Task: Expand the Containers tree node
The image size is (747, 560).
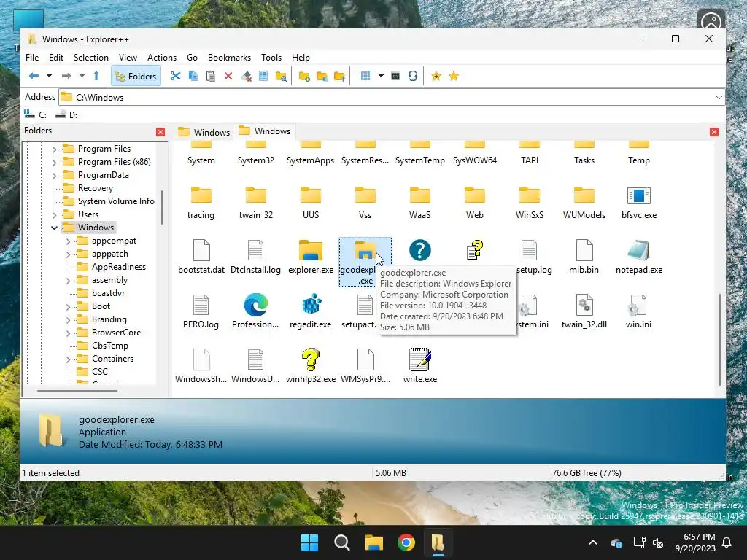Action: click(68, 359)
